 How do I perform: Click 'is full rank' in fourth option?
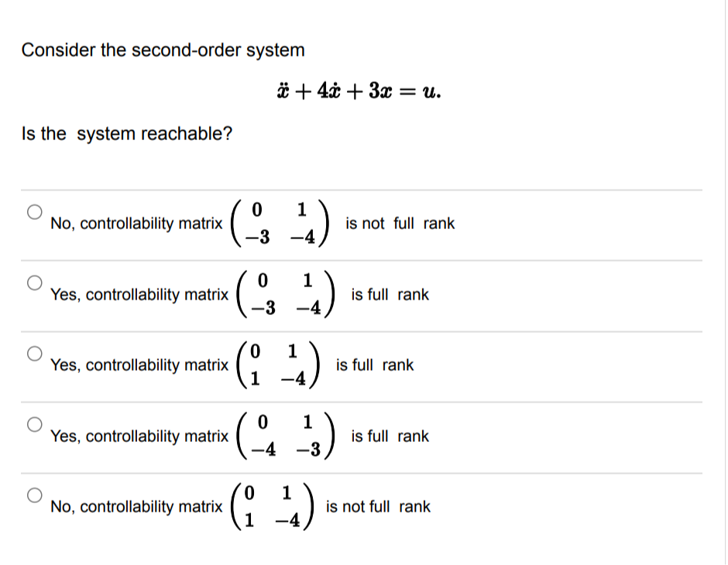(390, 436)
